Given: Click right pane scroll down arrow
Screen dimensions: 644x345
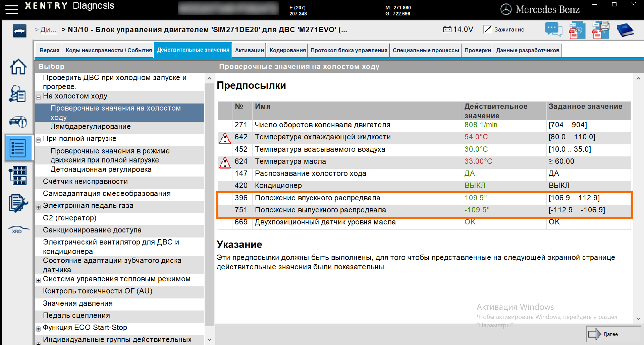Looking at the screenshot, I should coord(638,319).
